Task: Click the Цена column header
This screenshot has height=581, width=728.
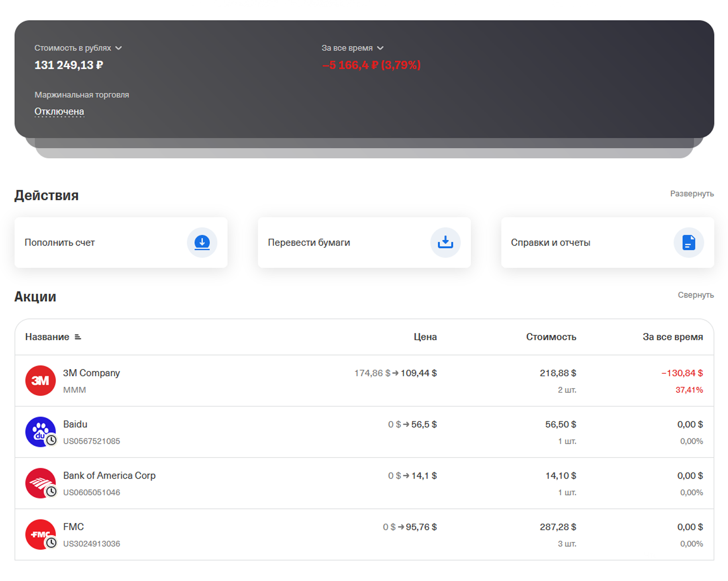Action: (x=425, y=337)
